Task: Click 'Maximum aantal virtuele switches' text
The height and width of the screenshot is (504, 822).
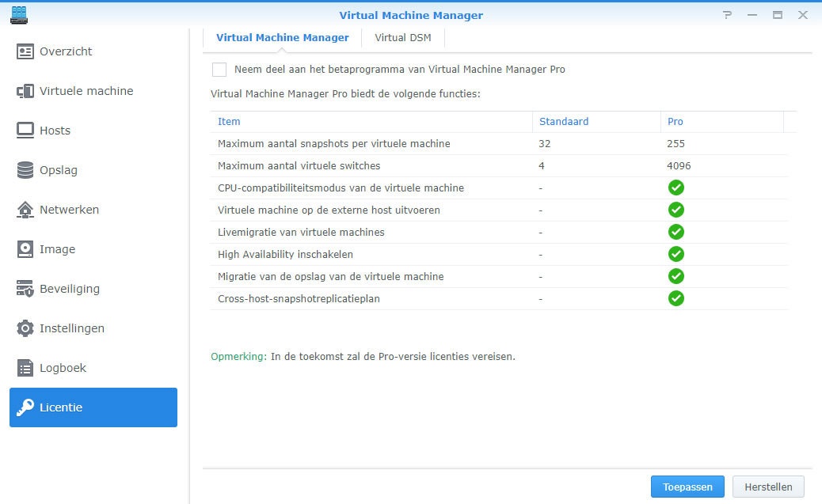Action: 299,165
